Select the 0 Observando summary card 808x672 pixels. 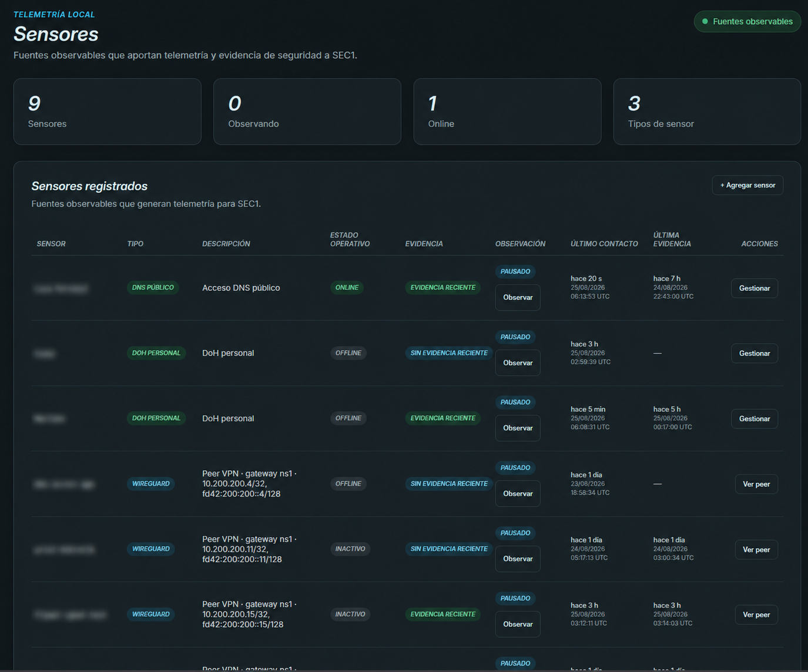click(x=307, y=112)
